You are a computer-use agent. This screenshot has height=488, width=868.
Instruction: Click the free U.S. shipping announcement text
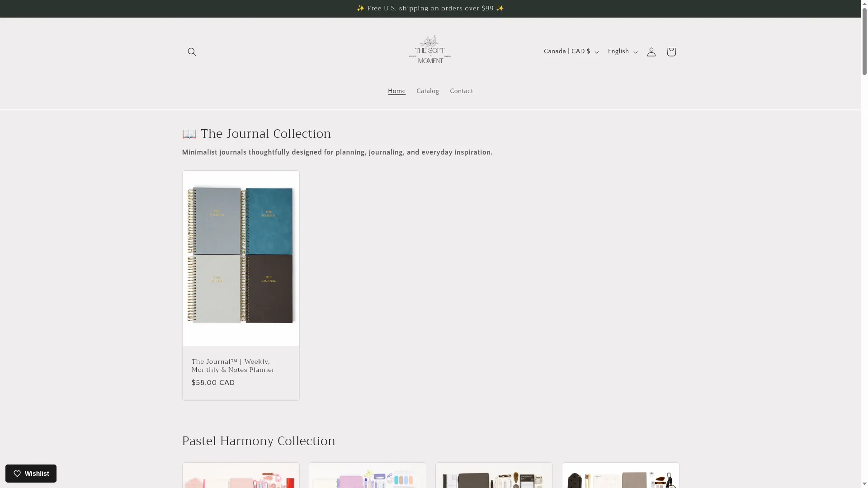click(x=430, y=9)
